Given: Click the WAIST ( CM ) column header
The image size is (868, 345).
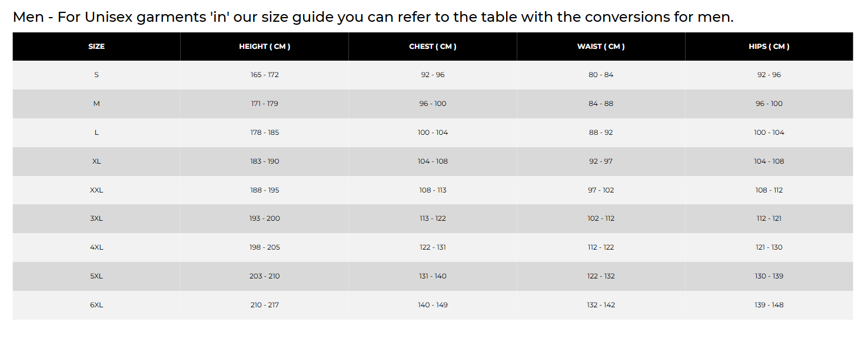Looking at the screenshot, I should pyautogui.click(x=601, y=47).
